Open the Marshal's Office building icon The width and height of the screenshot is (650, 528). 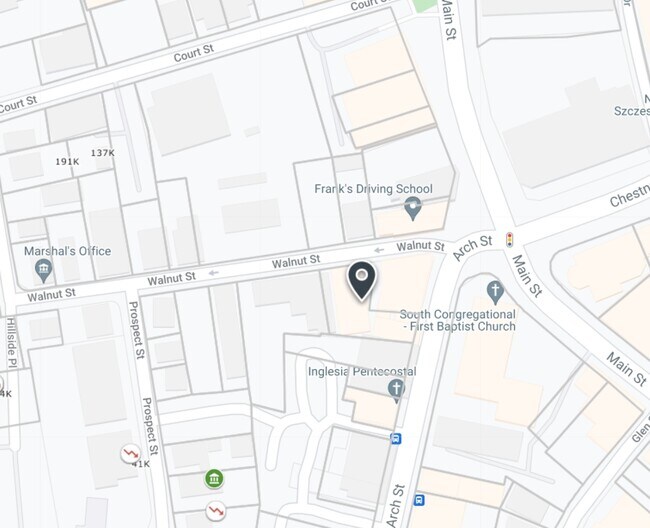43,271
